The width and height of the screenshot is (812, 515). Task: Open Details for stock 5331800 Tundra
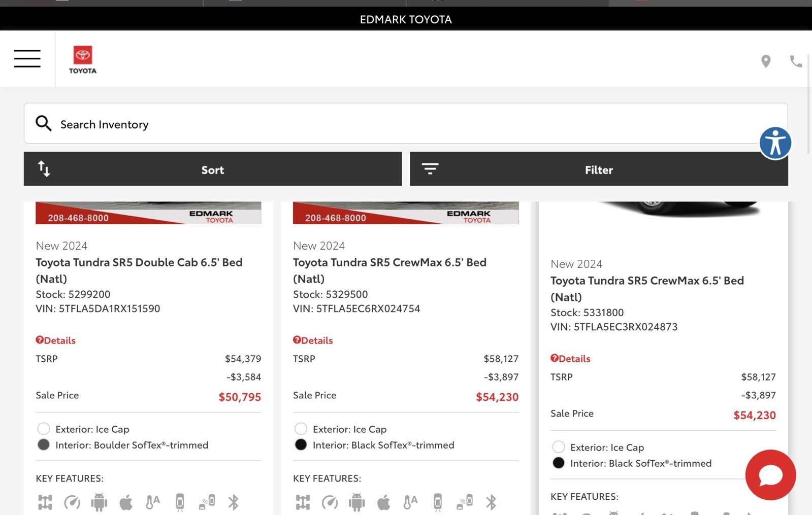[570, 359]
